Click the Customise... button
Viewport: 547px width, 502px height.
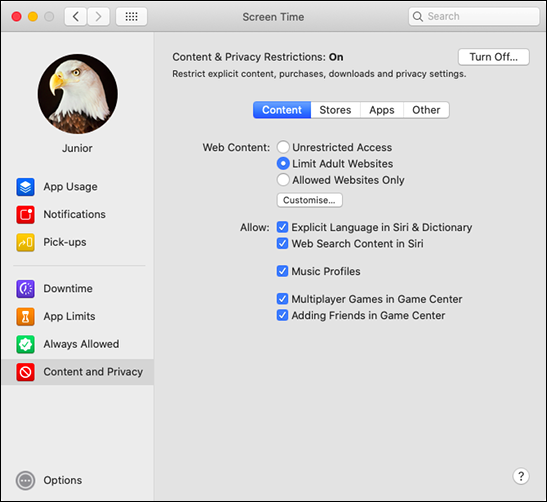[309, 200]
